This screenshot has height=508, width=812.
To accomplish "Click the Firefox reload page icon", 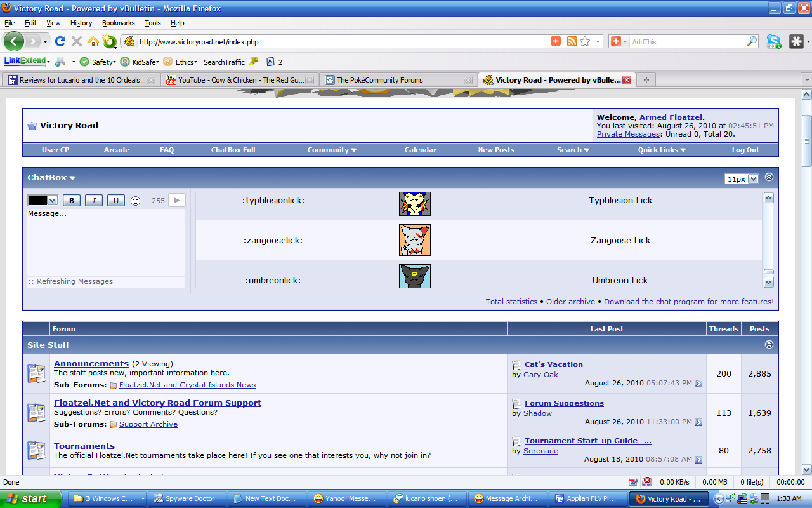I will pyautogui.click(x=60, y=41).
